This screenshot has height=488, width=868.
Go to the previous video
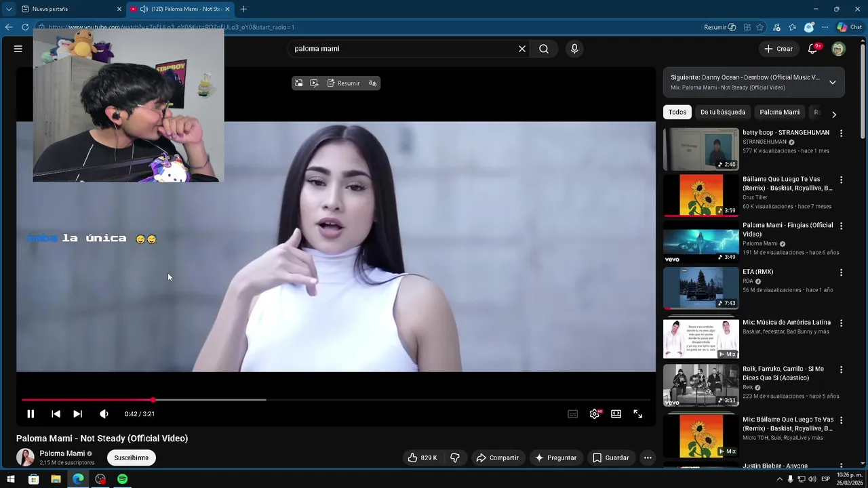click(x=56, y=414)
